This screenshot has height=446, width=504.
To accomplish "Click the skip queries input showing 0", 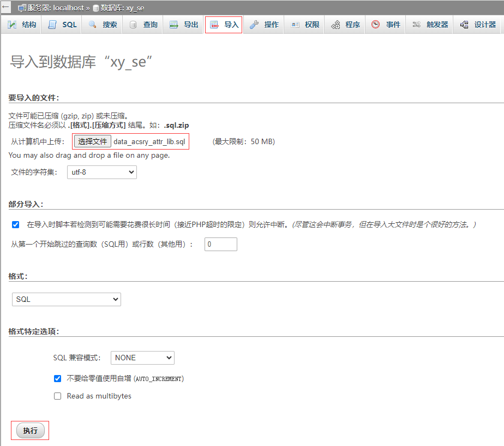I will [220, 244].
